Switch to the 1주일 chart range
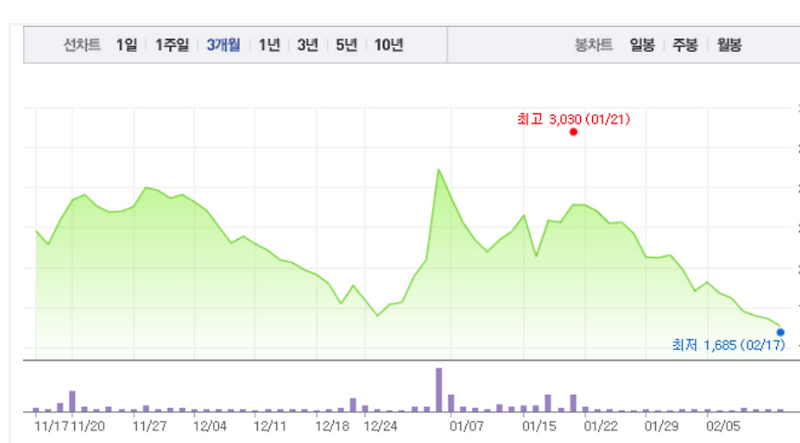 (x=172, y=45)
